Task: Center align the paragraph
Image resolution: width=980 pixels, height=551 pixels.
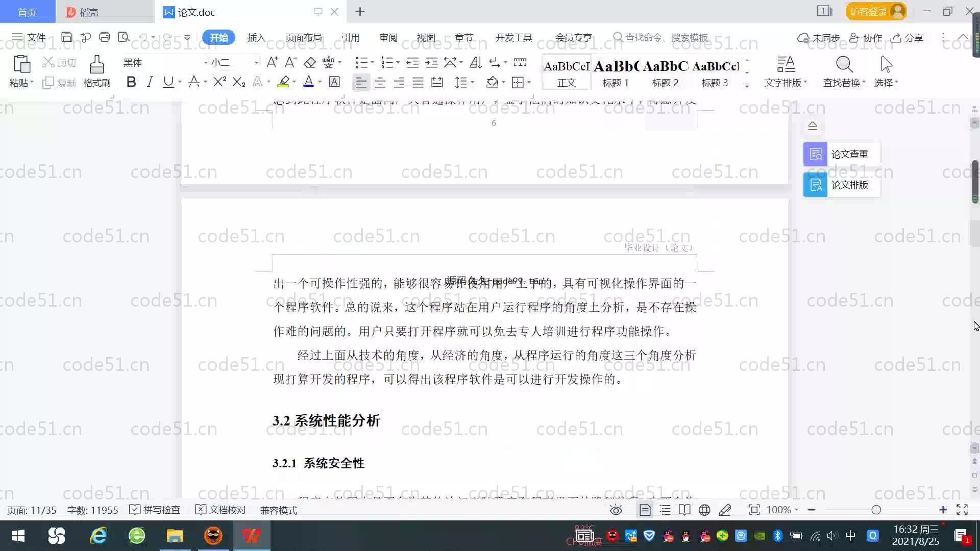Action: (x=380, y=82)
